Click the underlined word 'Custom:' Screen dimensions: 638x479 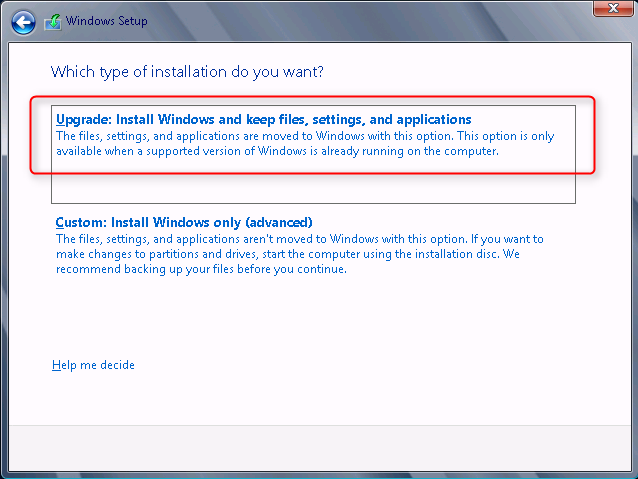(81, 223)
